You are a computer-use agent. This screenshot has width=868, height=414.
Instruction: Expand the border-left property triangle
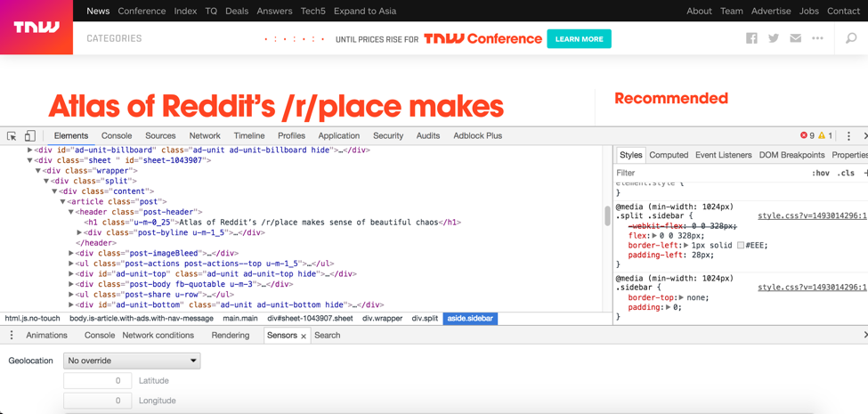[687, 246]
